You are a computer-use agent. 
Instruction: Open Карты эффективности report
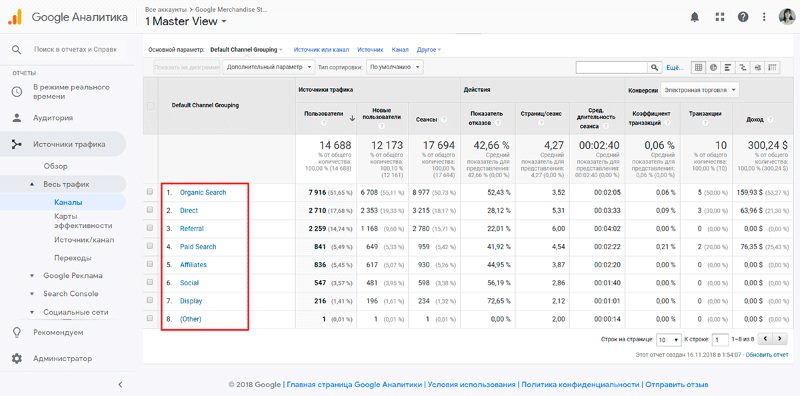tap(83, 221)
